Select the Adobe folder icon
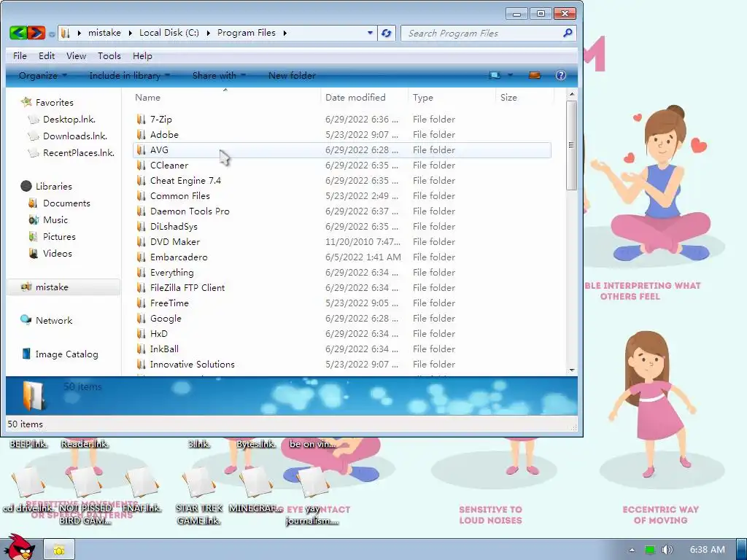 point(141,134)
